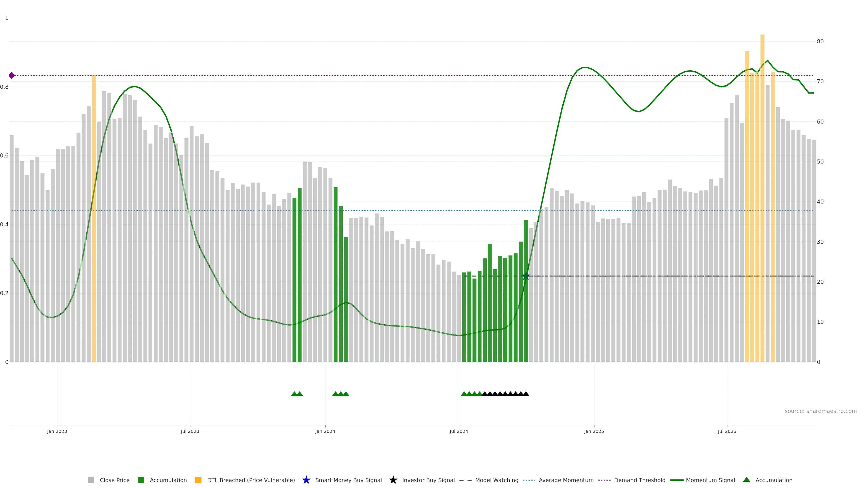Image resolution: width=868 pixels, height=488 pixels.
Task: Click the dashed Model Watching legend marker
Action: (x=465, y=480)
